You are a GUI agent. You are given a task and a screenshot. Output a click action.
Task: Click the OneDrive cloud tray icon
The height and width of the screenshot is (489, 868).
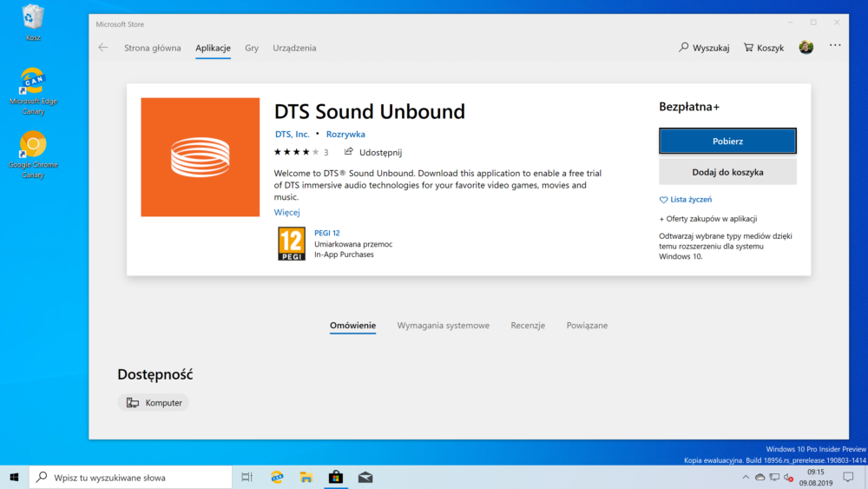pyautogui.click(x=760, y=478)
